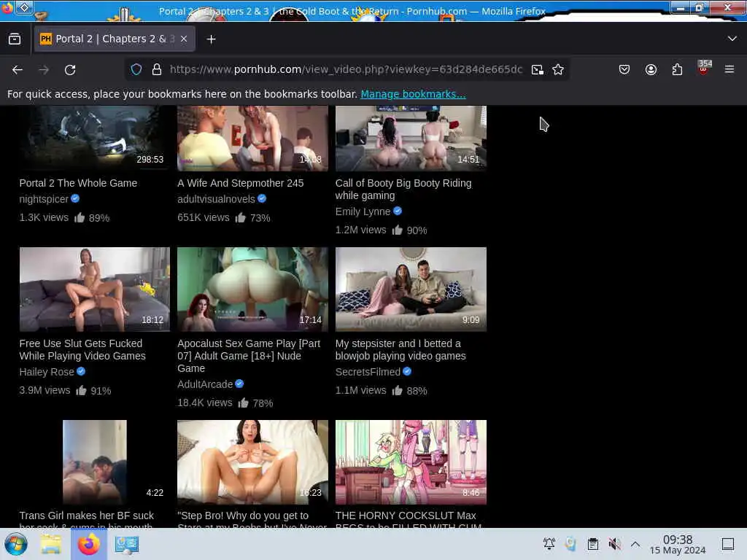
Task: Click the picture-in-picture icon in the address bar
Action: (538, 70)
